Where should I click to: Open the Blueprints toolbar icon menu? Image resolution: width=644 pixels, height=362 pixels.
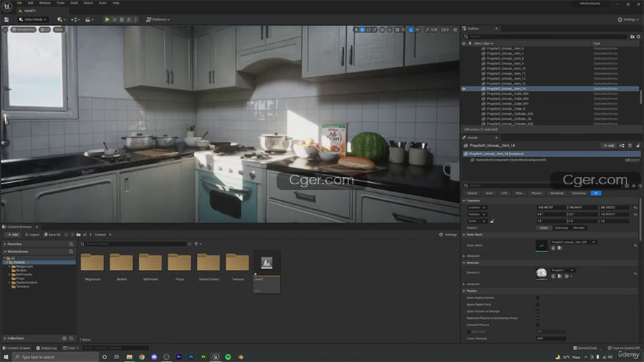click(x=75, y=19)
